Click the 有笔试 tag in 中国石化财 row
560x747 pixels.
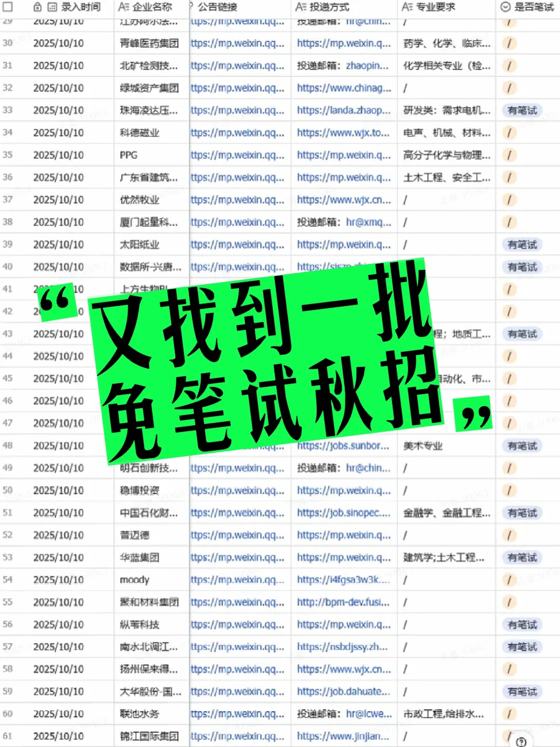(522, 513)
